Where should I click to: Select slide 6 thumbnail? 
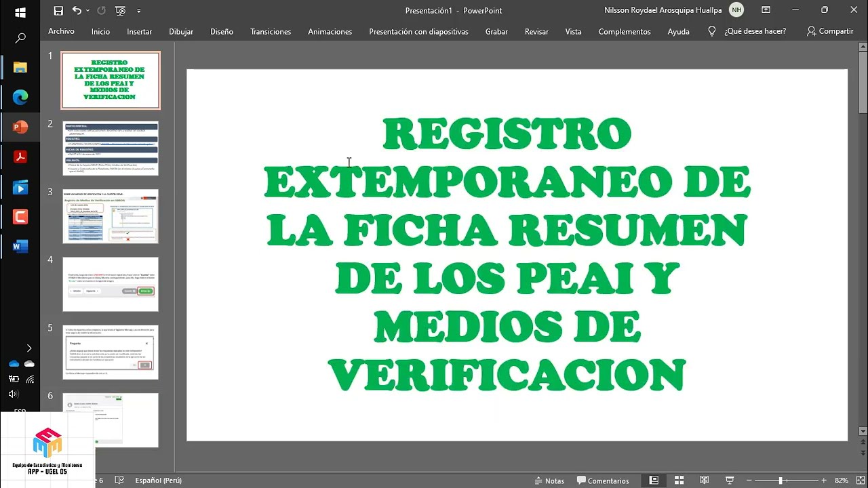(111, 420)
